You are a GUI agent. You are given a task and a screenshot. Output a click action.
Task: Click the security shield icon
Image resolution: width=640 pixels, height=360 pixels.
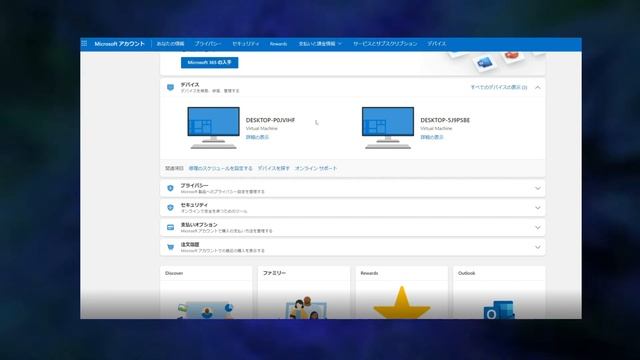(170, 208)
